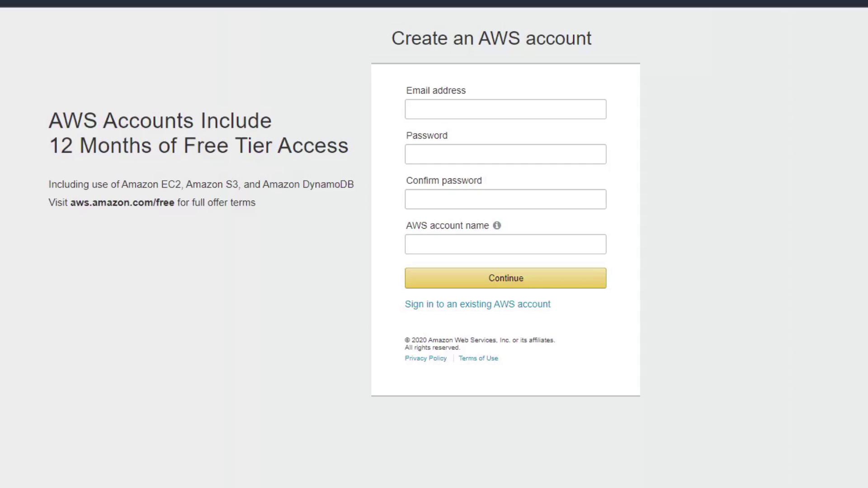
Task: Click the Password label above its field
Action: [x=427, y=136]
